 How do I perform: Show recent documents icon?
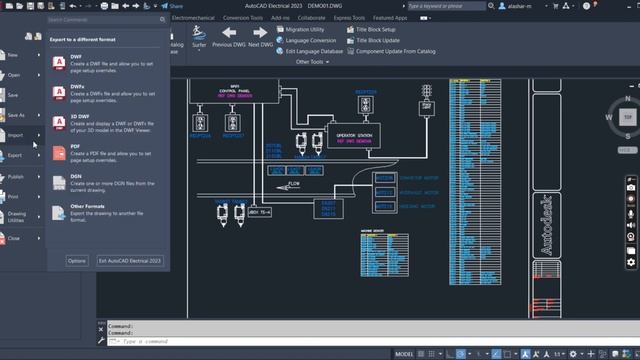[x=29, y=37]
